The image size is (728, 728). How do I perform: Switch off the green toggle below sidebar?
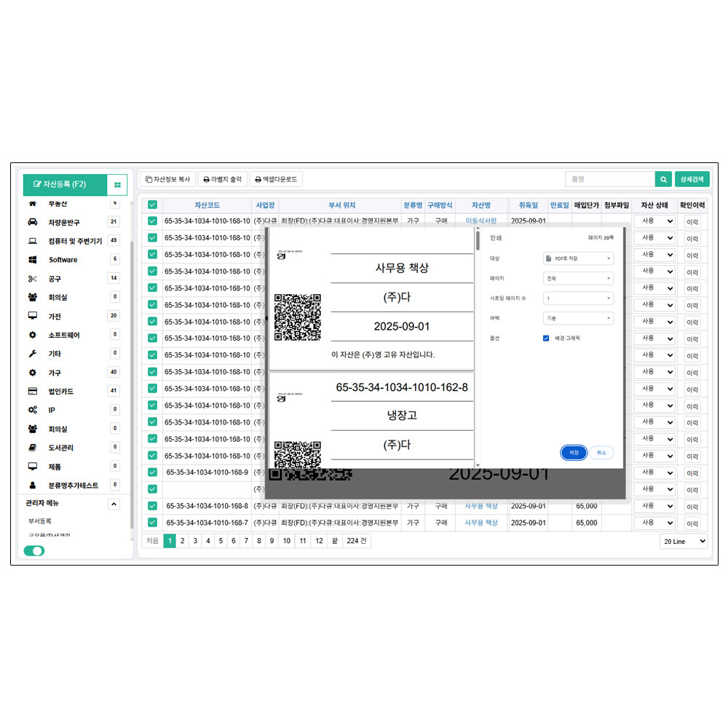pyautogui.click(x=34, y=551)
